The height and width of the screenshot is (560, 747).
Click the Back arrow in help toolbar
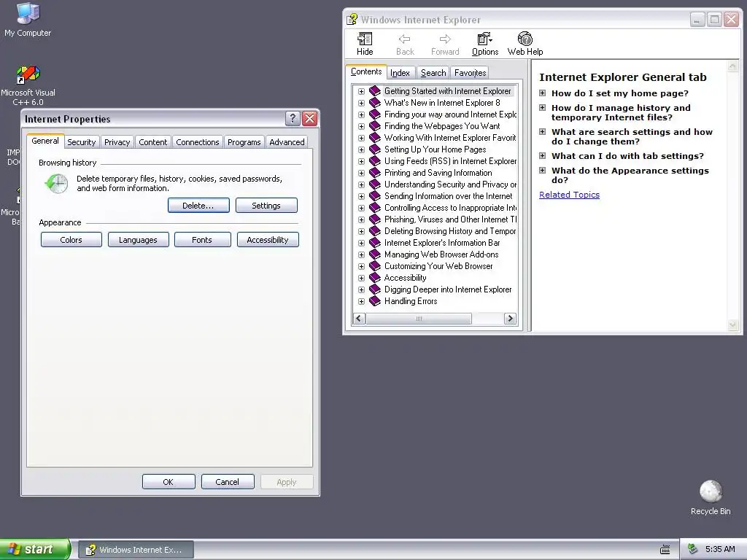tap(405, 39)
